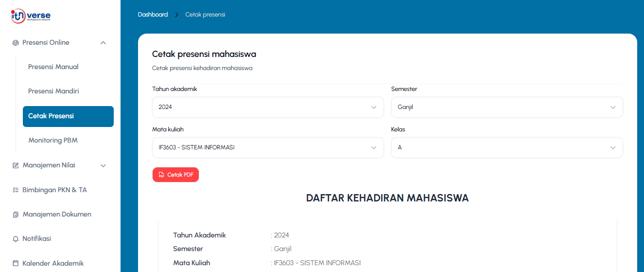This screenshot has width=644, height=272.
Task: Click the ': 2024' value in report
Action: pyautogui.click(x=280, y=235)
